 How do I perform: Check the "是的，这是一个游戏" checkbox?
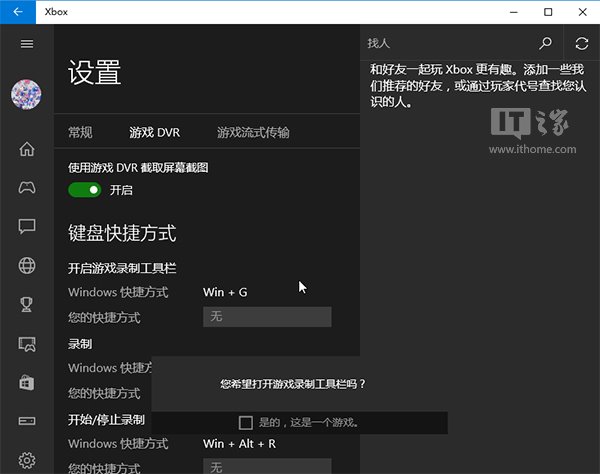pyautogui.click(x=246, y=422)
